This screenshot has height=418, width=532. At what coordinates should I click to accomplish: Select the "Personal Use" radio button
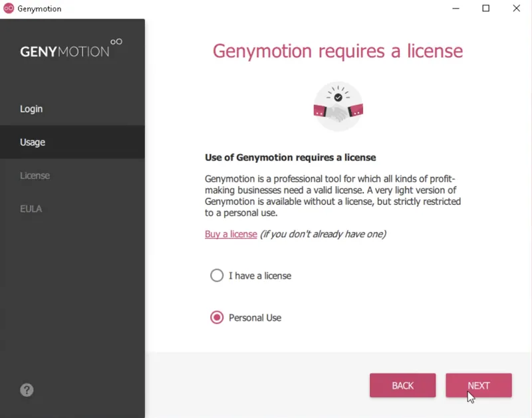[x=217, y=317]
